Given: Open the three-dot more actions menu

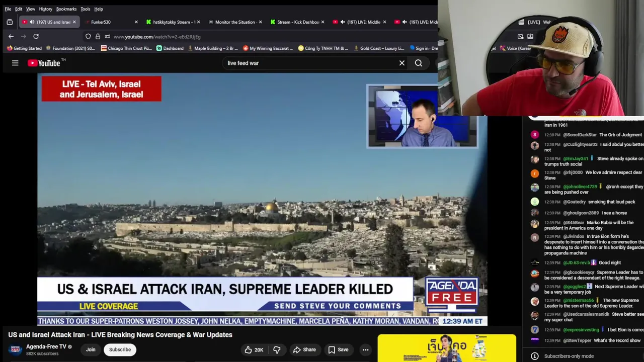Looking at the screenshot, I should [366, 349].
